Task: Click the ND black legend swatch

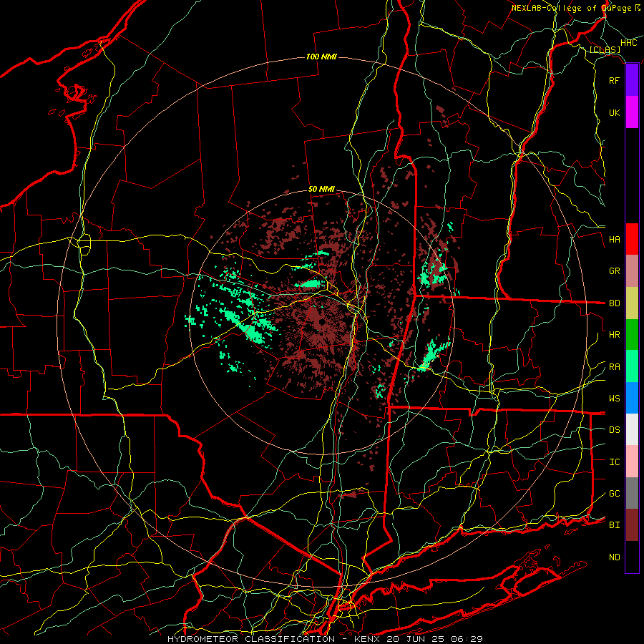Action: coord(632,557)
